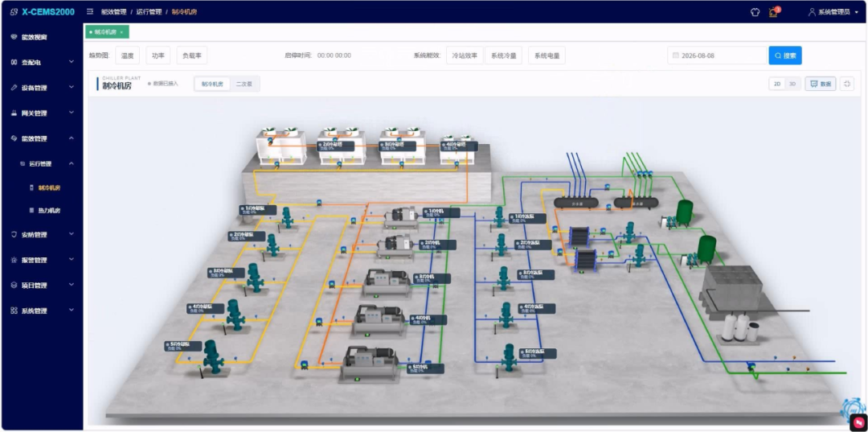
Task: Select the 制冷机房 segmented tab in plant header
Action: point(212,84)
